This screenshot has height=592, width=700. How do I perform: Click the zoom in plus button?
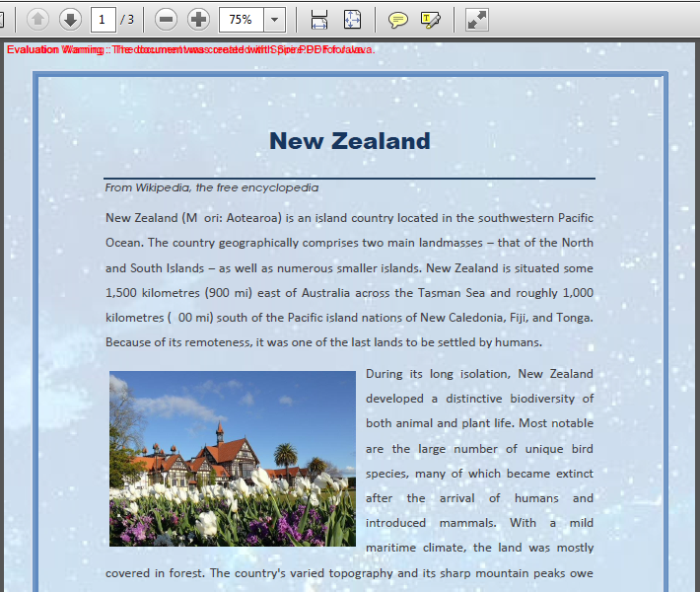point(198,19)
